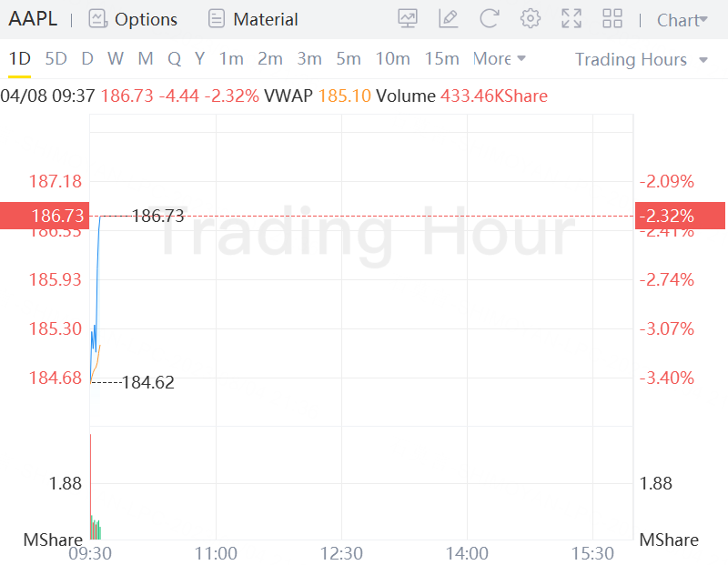Click the 11:00 time axis marker
This screenshot has height=565, width=728.
point(216,553)
